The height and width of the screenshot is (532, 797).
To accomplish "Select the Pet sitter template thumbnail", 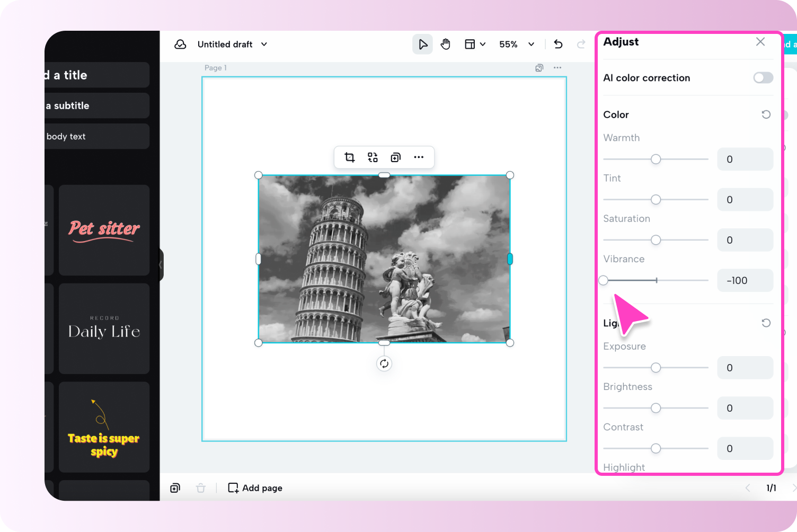I will tap(104, 230).
